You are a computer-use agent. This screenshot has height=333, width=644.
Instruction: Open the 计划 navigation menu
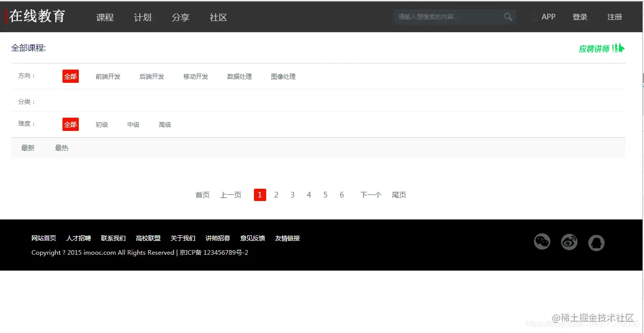click(x=142, y=17)
